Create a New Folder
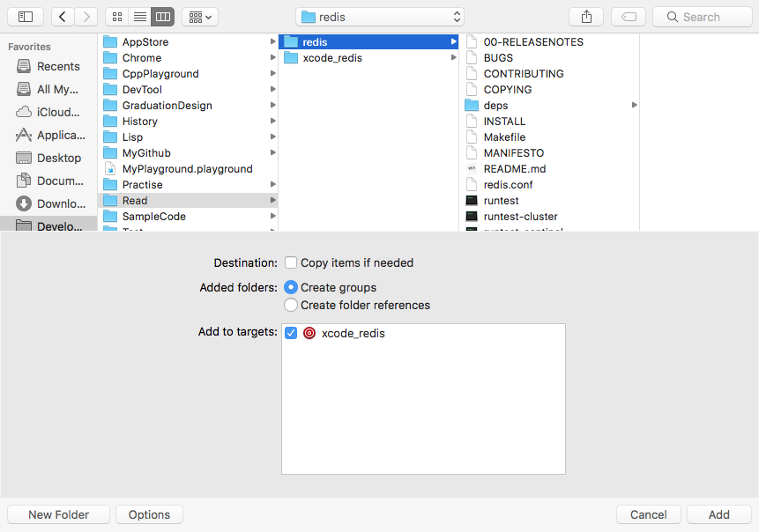The image size is (759, 532). [x=58, y=514]
